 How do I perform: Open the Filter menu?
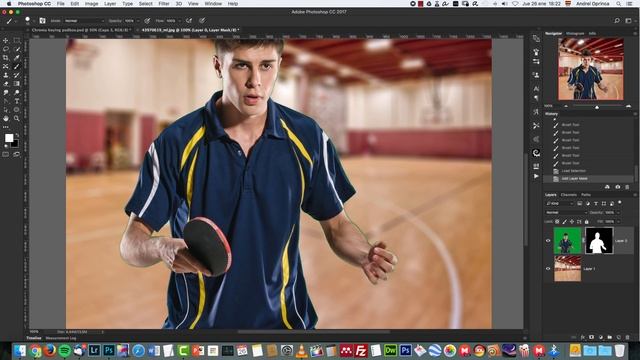pyautogui.click(x=164, y=4)
